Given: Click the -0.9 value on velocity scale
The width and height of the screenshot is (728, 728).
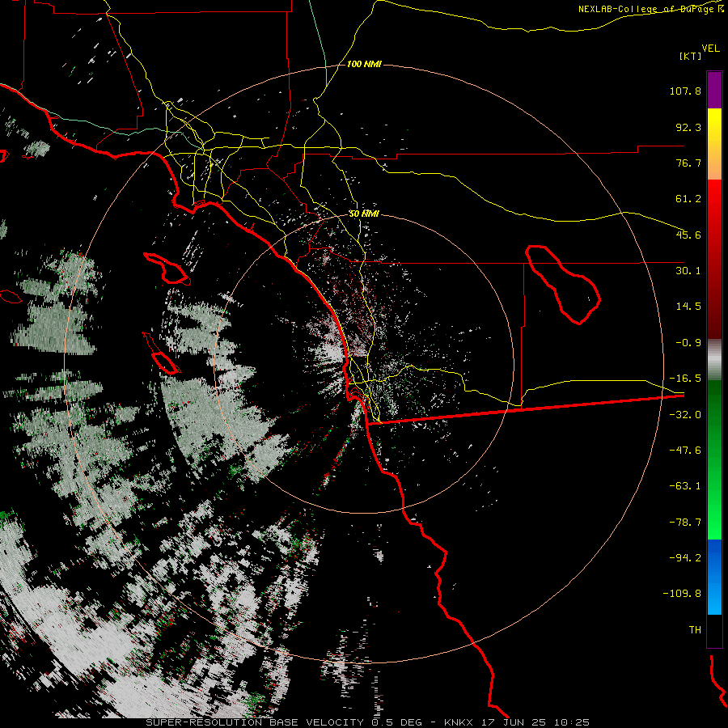Looking at the screenshot, I should click(688, 343).
